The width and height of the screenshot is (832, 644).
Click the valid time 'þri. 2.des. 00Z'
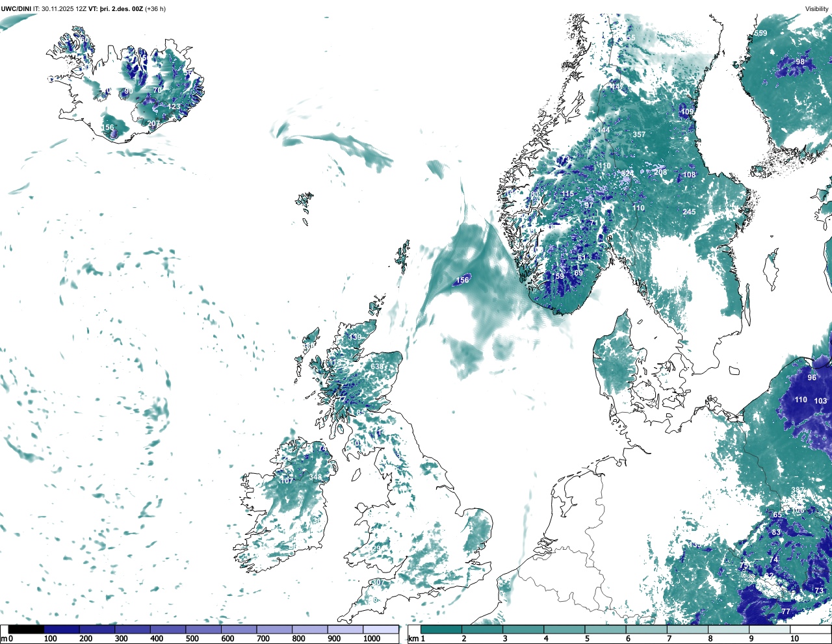pyautogui.click(x=121, y=9)
